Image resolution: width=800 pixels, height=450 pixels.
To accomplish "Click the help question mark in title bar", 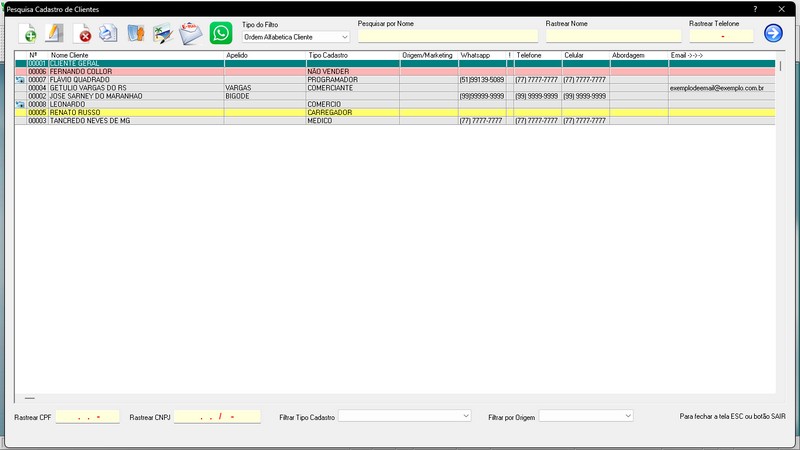I will click(755, 9).
